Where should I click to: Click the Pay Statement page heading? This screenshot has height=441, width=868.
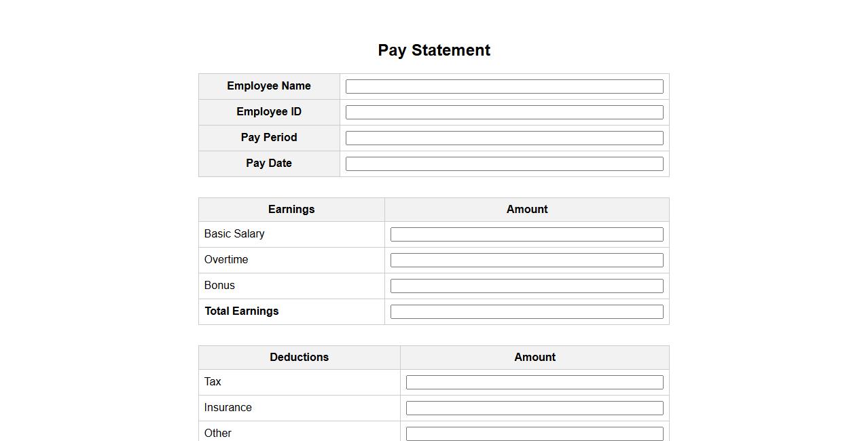tap(434, 50)
